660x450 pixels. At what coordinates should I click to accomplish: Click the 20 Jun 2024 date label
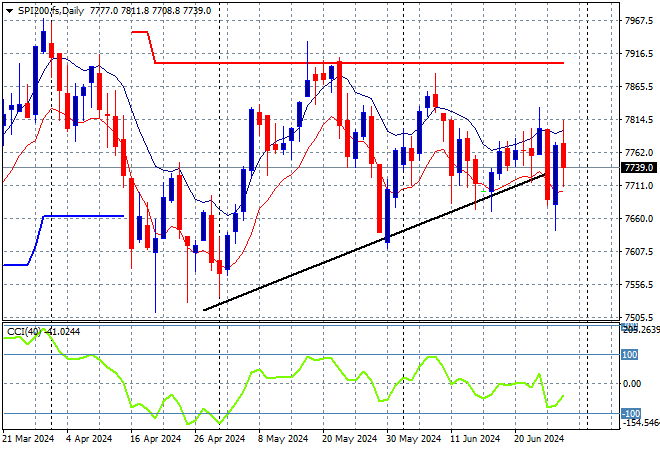point(539,439)
